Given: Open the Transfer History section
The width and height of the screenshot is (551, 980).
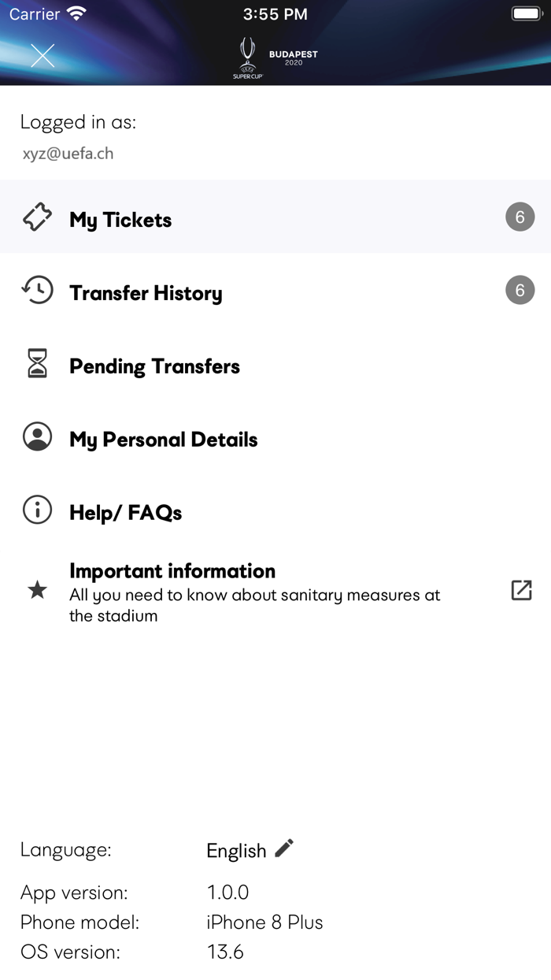Looking at the screenshot, I should 146,292.
